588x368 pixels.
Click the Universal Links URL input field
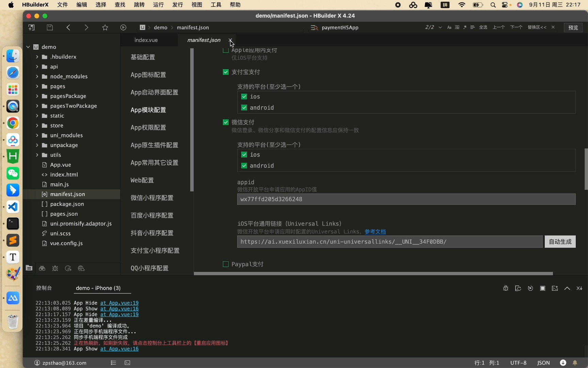click(390, 242)
